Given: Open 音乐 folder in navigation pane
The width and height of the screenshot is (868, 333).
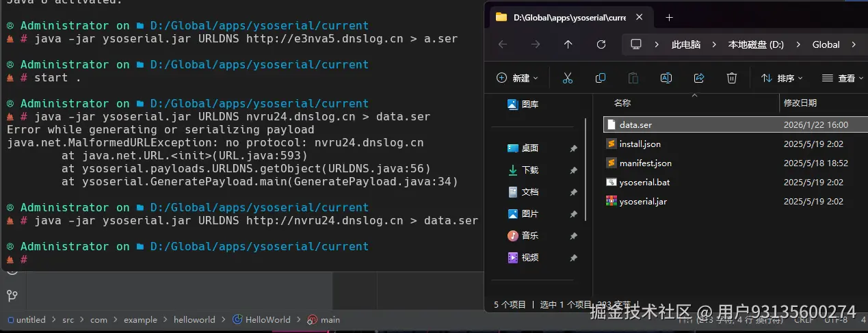Looking at the screenshot, I should (523, 236).
